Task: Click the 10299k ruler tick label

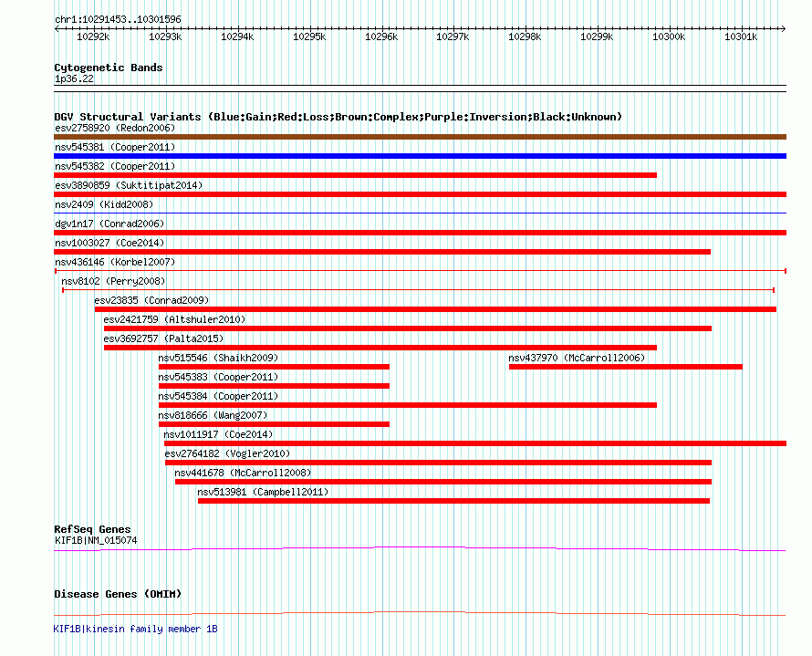Action: (x=597, y=36)
